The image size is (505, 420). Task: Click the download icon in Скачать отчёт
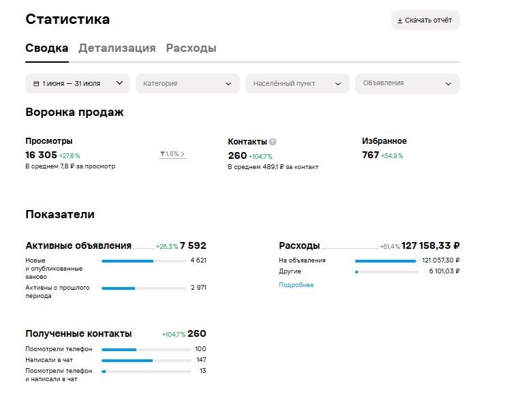[399, 20]
